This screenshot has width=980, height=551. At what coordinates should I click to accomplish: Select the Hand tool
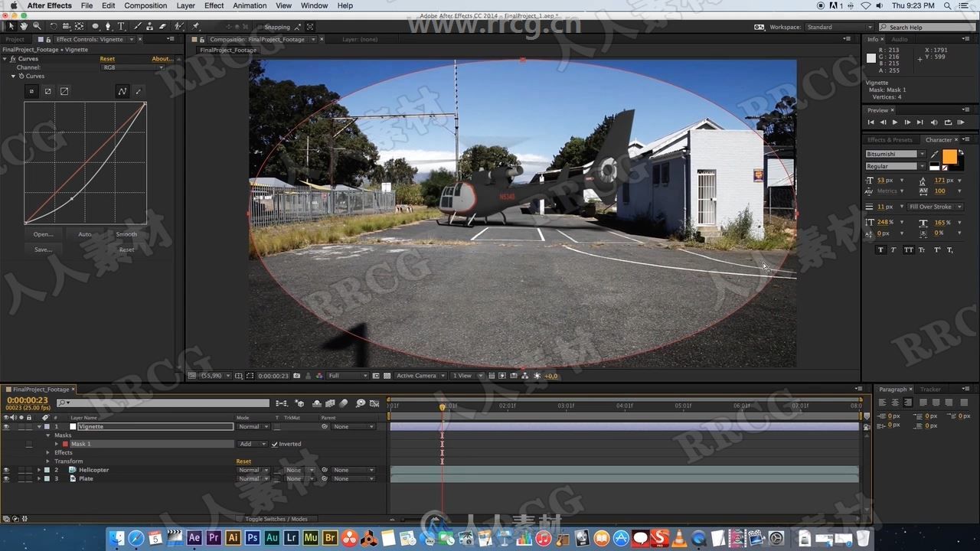click(24, 26)
